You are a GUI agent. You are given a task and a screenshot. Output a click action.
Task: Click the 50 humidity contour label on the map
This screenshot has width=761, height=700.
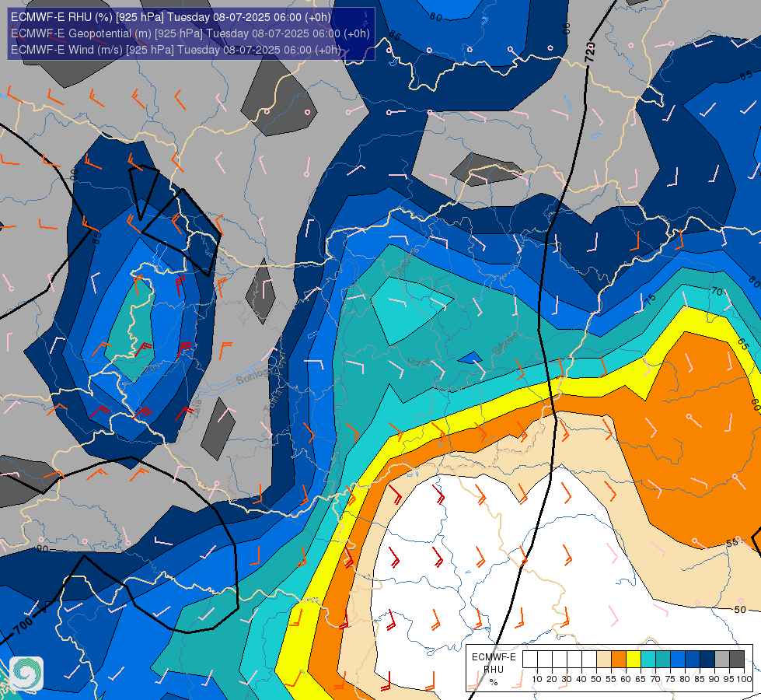pyautogui.click(x=740, y=609)
